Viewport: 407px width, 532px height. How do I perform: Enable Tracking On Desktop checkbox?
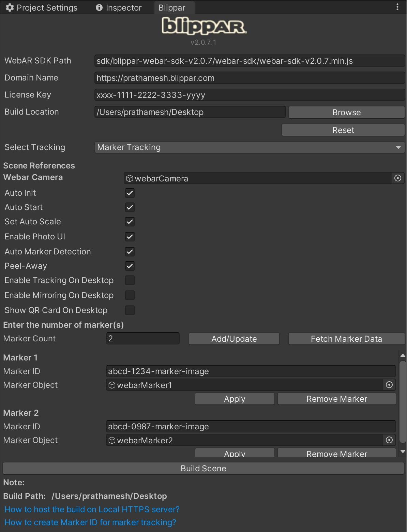pyautogui.click(x=130, y=280)
